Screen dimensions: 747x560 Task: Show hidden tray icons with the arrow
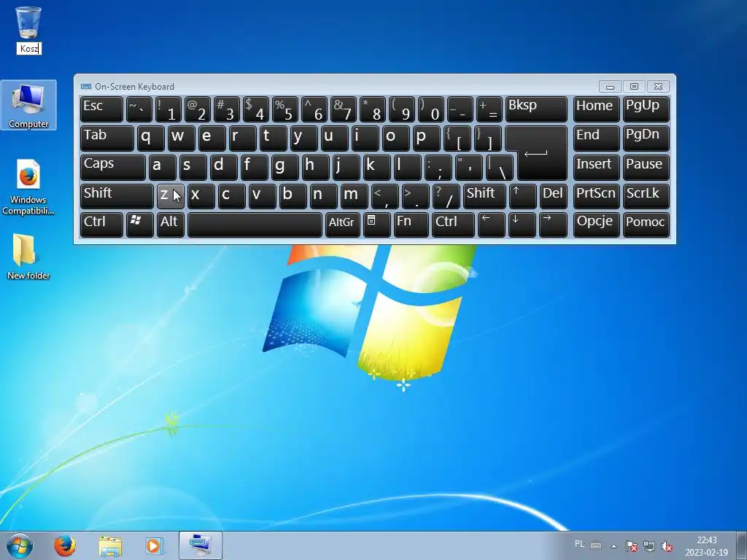tap(614, 546)
